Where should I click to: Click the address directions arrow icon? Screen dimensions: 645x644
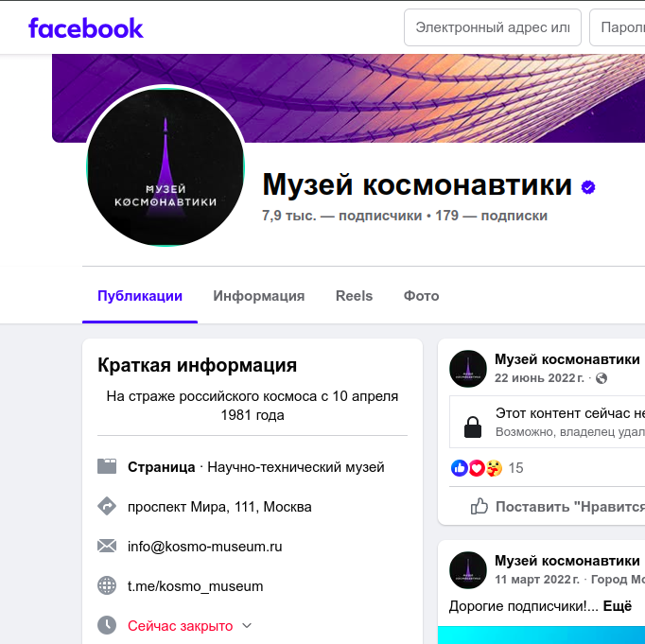(107, 506)
